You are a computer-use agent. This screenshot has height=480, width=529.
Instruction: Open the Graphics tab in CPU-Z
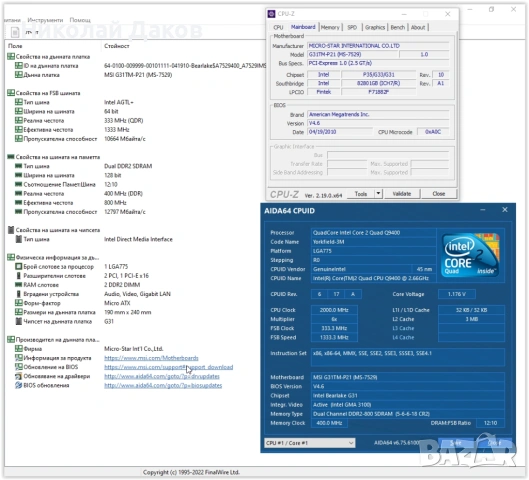[375, 27]
